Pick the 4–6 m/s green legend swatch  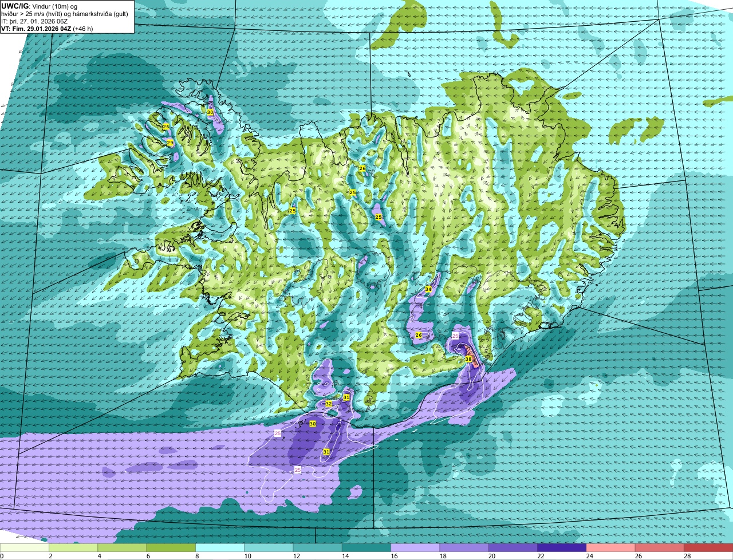[x=122, y=547]
